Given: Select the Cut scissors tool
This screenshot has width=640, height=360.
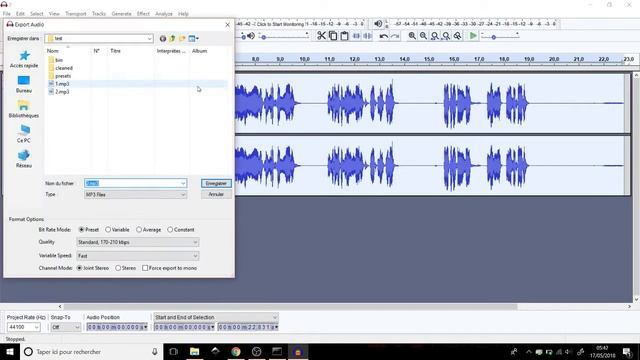Looking at the screenshot, I should 321,36.
